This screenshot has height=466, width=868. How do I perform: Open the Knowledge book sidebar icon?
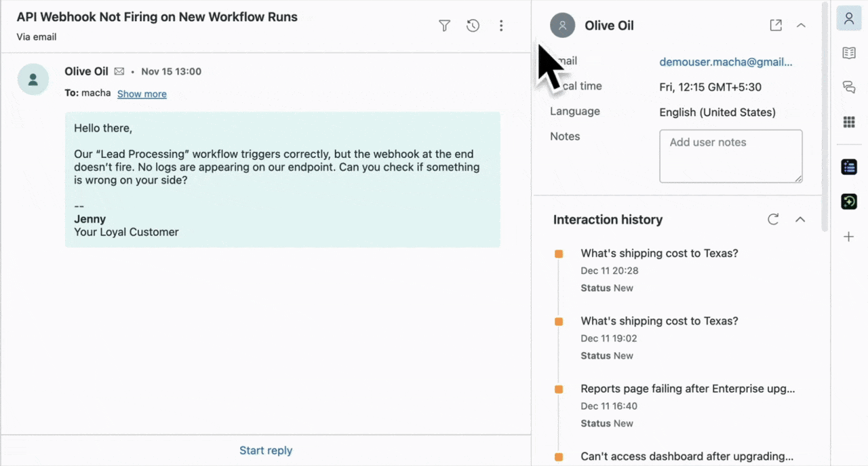click(848, 53)
